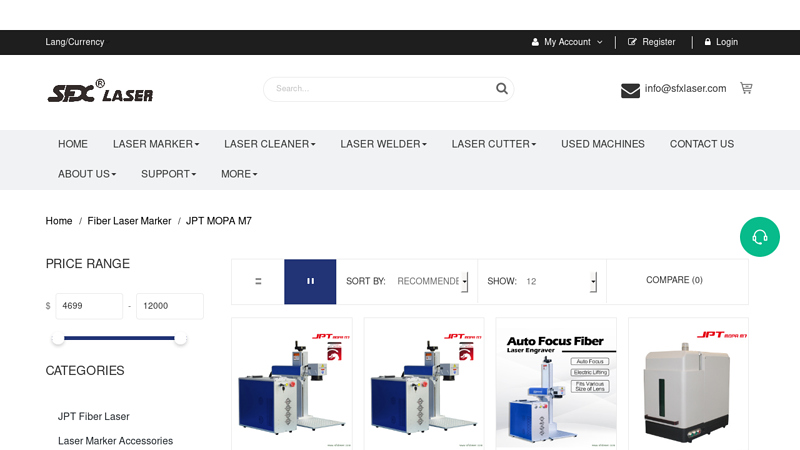Open the Laser Welder menu
The width and height of the screenshot is (800, 450).
[384, 144]
